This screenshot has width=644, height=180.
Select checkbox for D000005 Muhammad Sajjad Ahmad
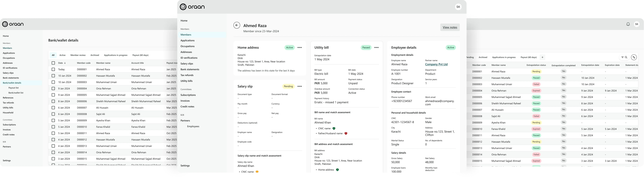pos(53,95)
